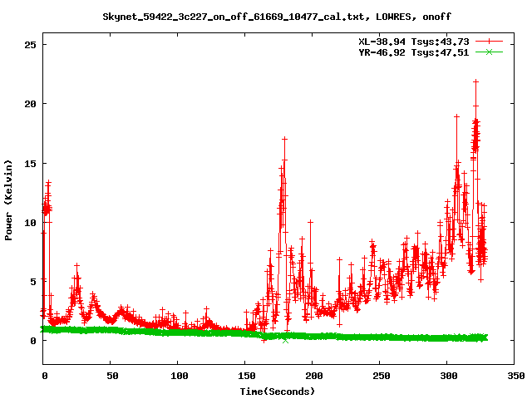
Task: Click the isolated green x marker near 180 seconds
Action: (x=285, y=340)
